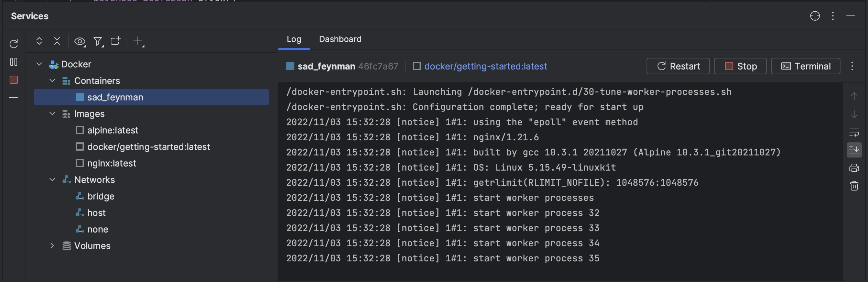Restart the sad_feynman container
The width and height of the screenshot is (868, 282).
coord(678,66)
